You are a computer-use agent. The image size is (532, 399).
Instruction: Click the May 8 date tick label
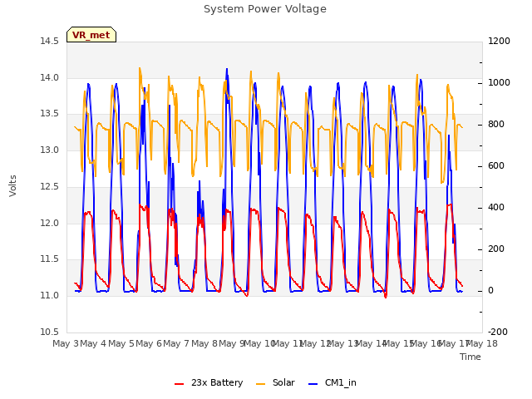(x=204, y=343)
